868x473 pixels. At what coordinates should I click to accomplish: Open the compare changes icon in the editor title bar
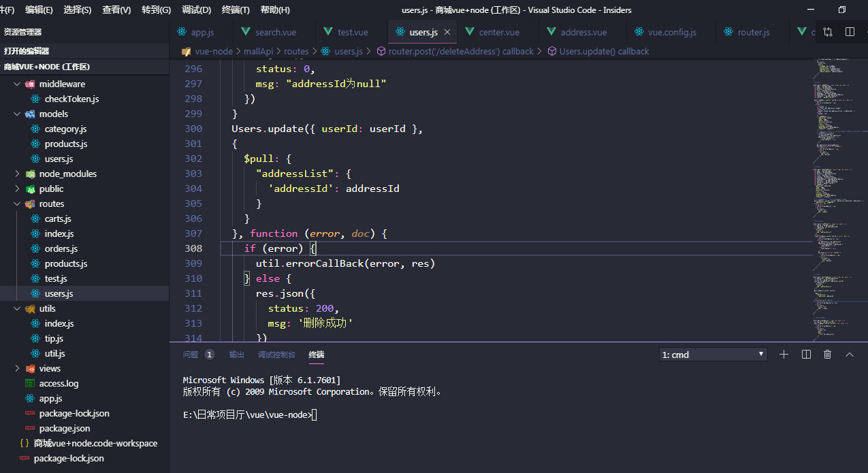click(x=828, y=32)
